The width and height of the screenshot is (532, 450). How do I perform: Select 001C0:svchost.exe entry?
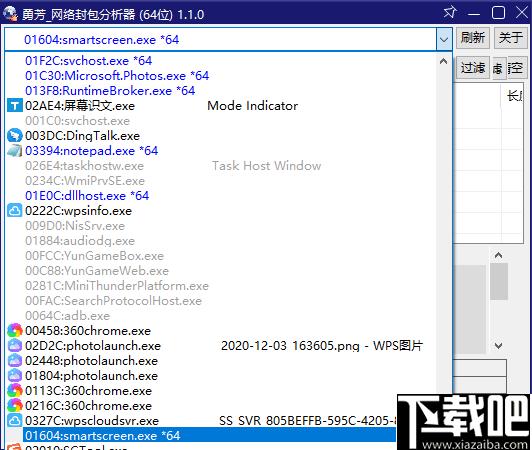coord(221,120)
